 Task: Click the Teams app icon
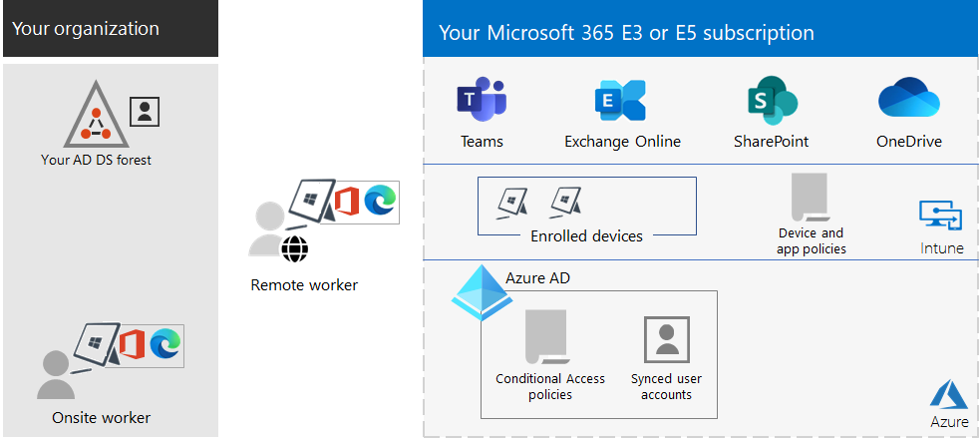click(x=482, y=100)
